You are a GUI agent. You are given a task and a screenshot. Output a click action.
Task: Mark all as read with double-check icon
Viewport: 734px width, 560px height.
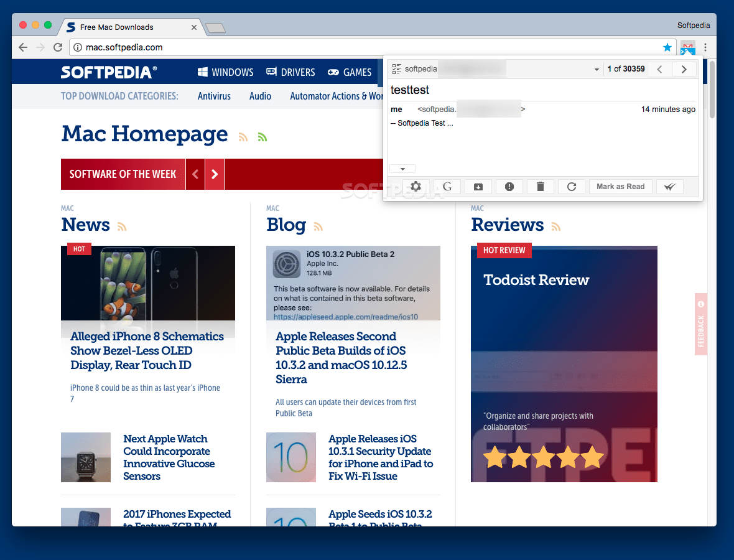(670, 186)
